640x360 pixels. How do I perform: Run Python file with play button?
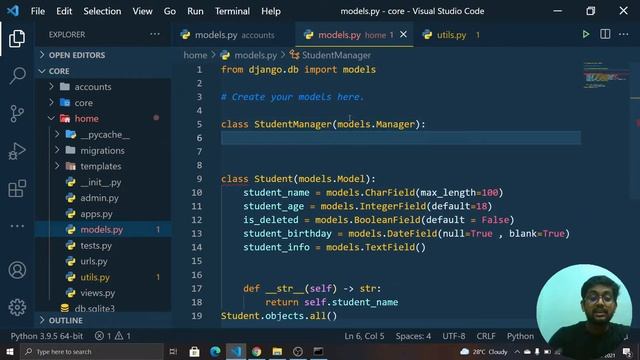tap(586, 34)
